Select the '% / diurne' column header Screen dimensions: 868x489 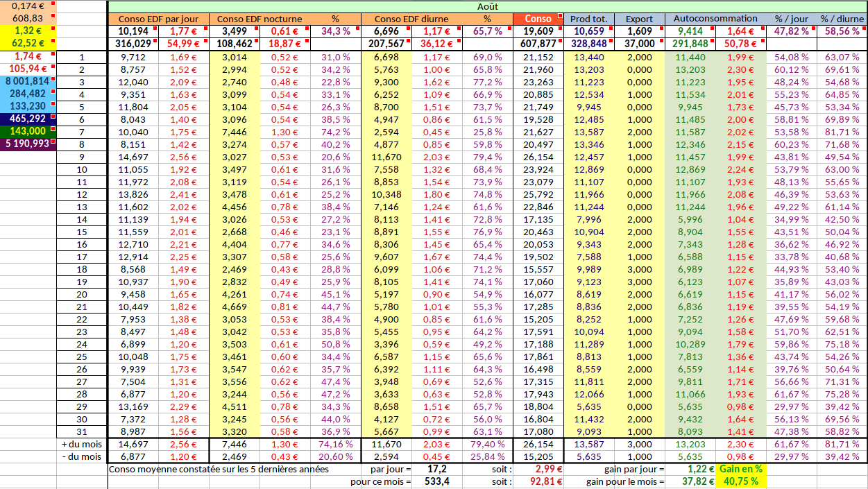point(842,19)
